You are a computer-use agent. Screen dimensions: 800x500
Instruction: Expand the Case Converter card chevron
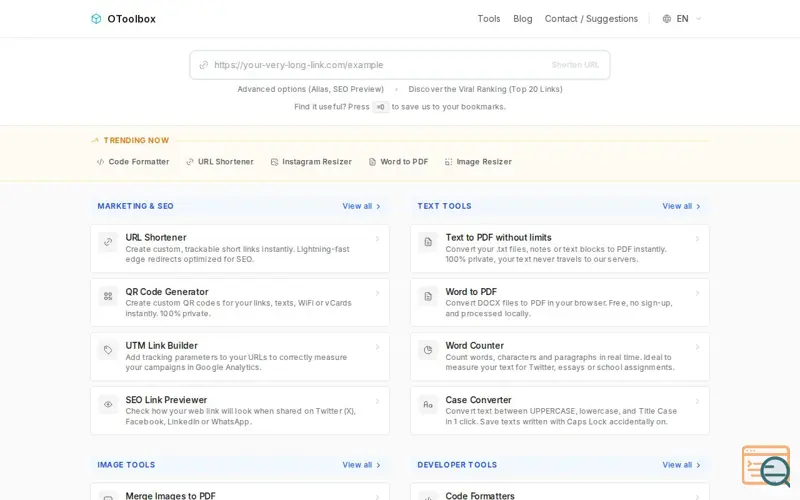tap(697, 401)
